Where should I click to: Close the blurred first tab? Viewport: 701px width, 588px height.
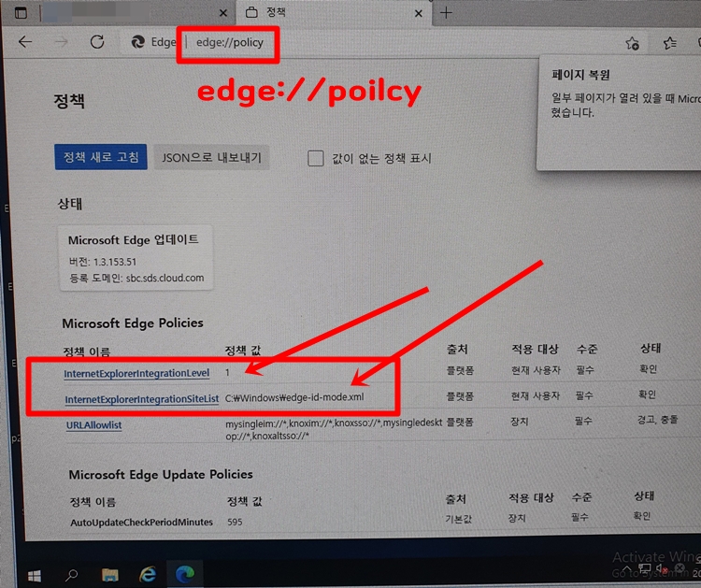[x=223, y=13]
